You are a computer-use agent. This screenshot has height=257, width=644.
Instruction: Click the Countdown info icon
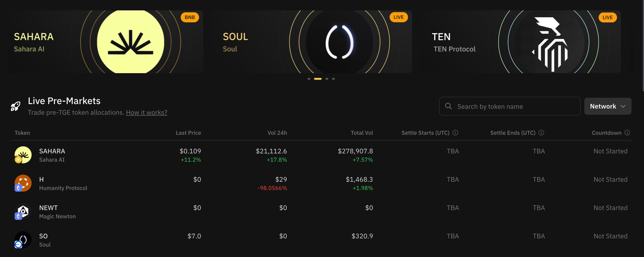(627, 133)
